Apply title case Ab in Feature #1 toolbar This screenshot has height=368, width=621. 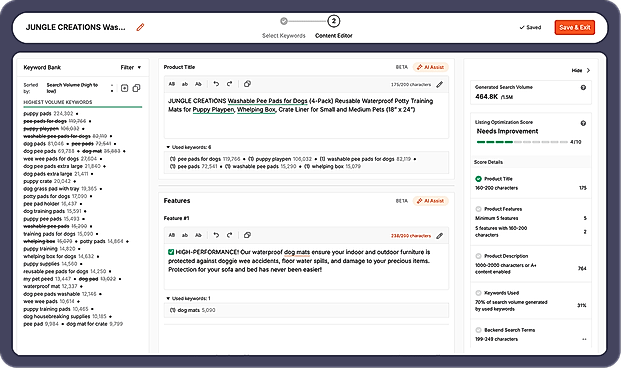(x=198, y=235)
